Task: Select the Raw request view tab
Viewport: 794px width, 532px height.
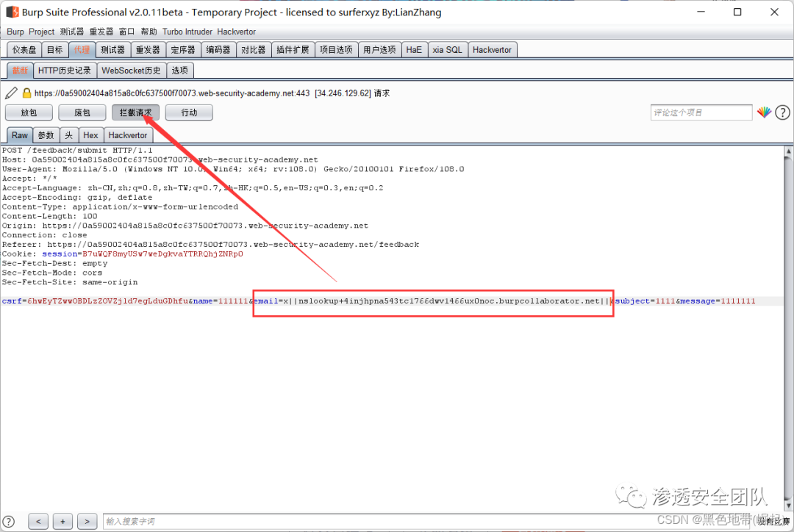Action: [x=20, y=135]
